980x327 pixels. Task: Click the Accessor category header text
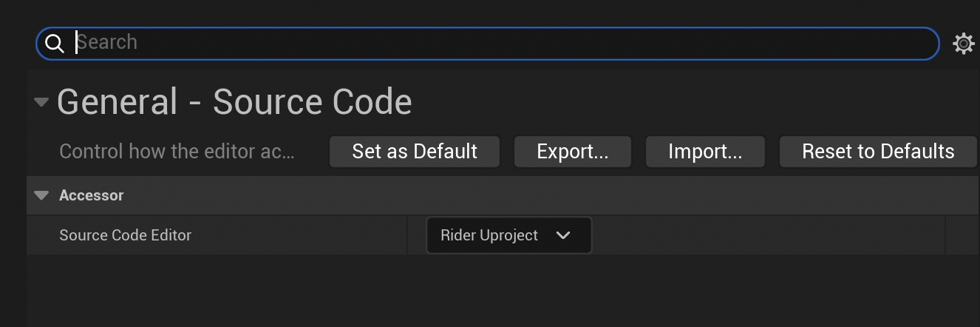pyautogui.click(x=92, y=195)
